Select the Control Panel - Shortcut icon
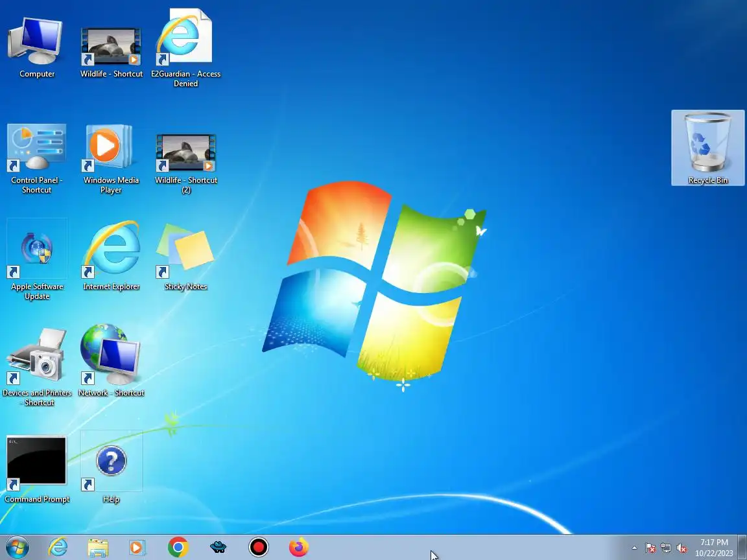This screenshot has width=747, height=560. [37, 159]
